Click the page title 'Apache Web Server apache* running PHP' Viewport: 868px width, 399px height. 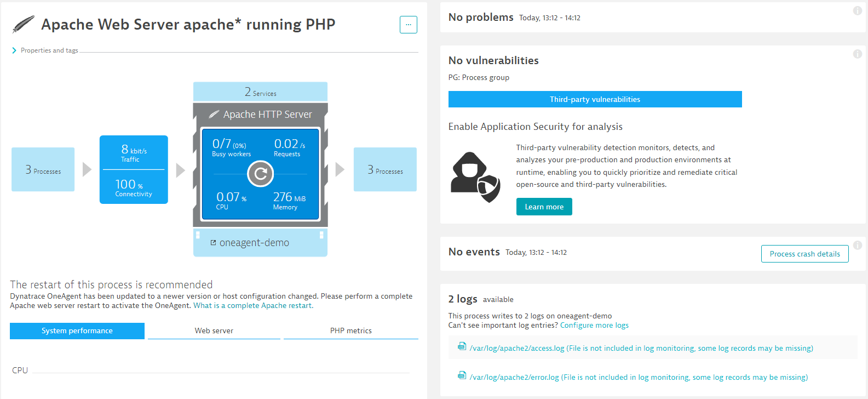tap(188, 25)
